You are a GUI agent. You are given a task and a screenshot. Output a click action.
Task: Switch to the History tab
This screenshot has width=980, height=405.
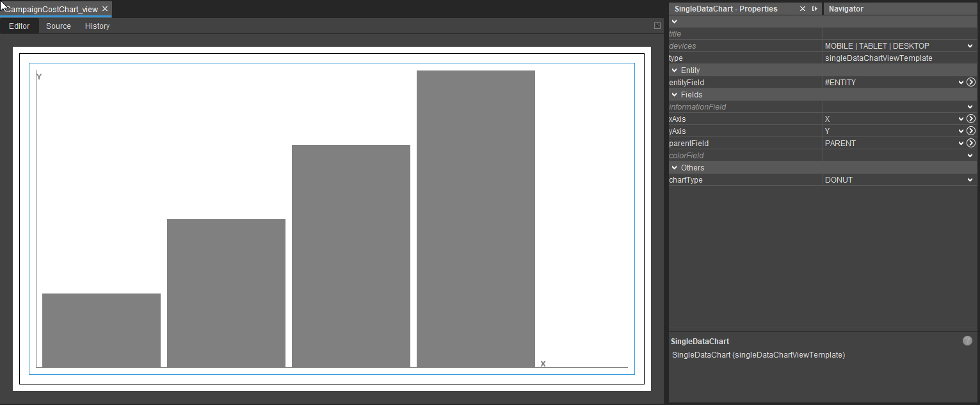click(97, 26)
